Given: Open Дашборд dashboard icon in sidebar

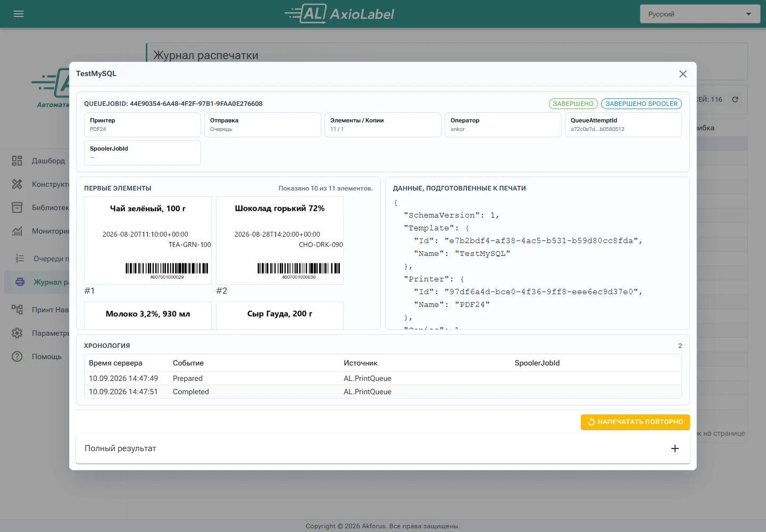Looking at the screenshot, I should pos(17,161).
